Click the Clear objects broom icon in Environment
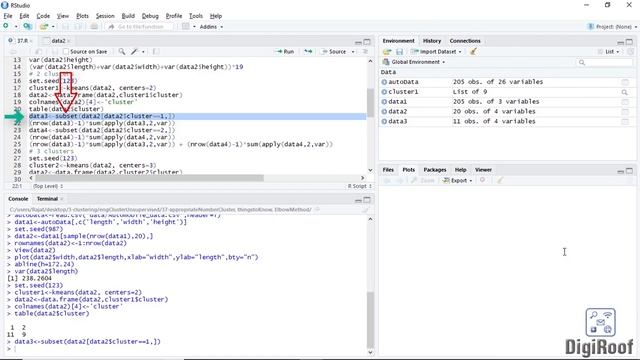Viewport: 640px width, 360px height. 473,52
